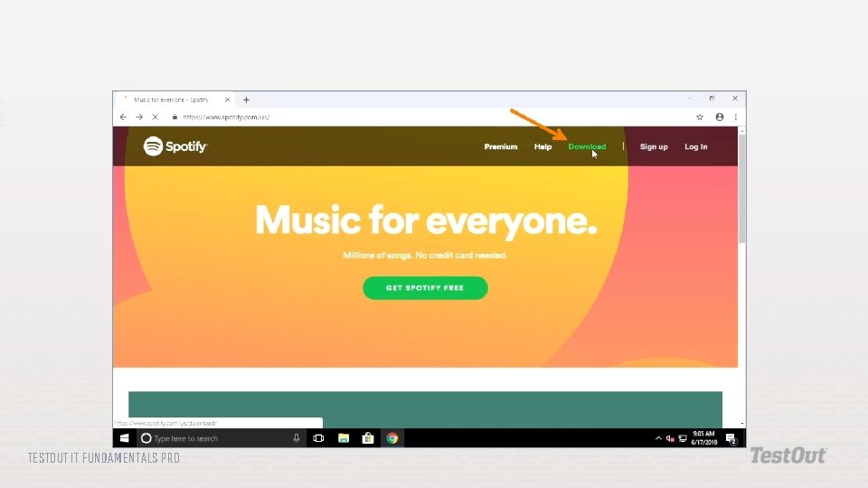Viewport: 868px width, 488px height.
Task: Open the Help menu item
Action: point(542,146)
